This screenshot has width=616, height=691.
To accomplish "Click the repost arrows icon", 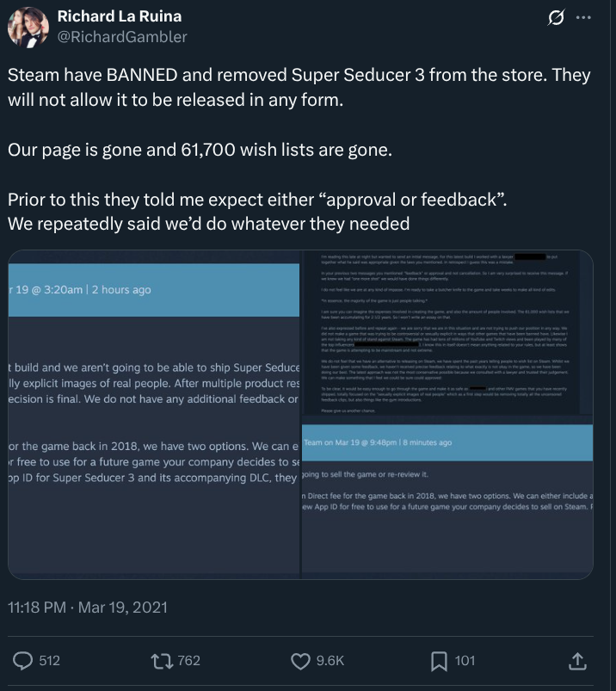I will 163,661.
